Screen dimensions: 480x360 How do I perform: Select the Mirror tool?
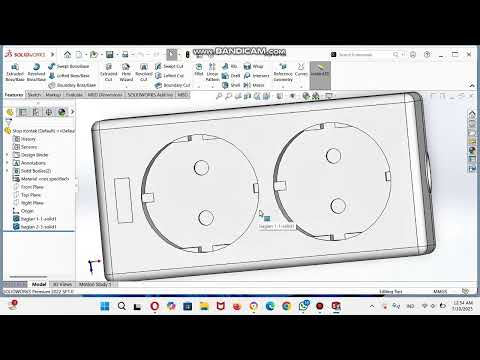point(254,85)
